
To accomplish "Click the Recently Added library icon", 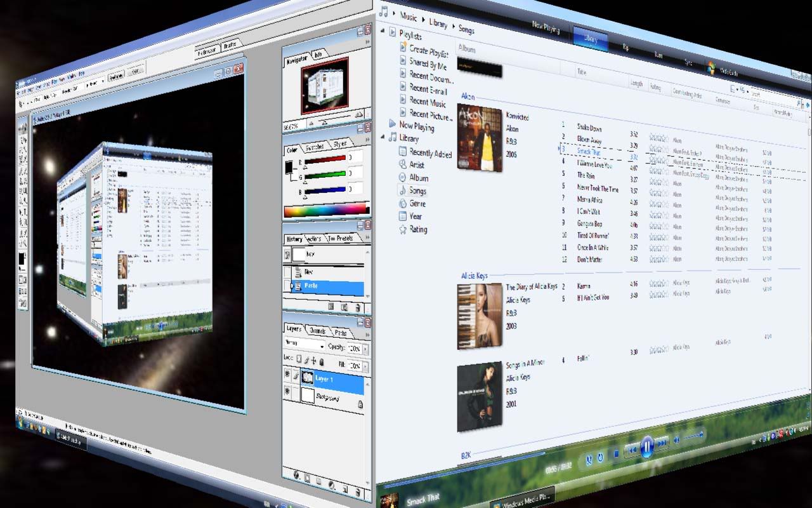I will tap(402, 151).
